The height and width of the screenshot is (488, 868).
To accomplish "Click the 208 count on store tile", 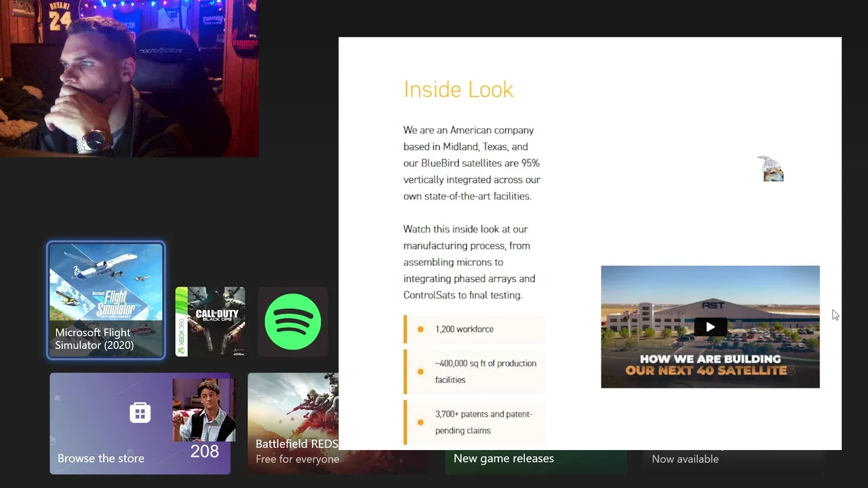I will tap(204, 451).
